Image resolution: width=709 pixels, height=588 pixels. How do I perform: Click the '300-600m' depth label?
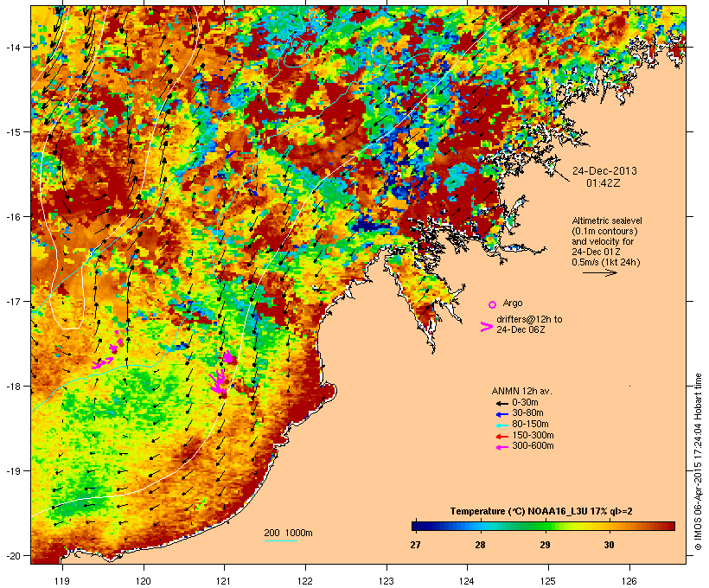coord(533,446)
